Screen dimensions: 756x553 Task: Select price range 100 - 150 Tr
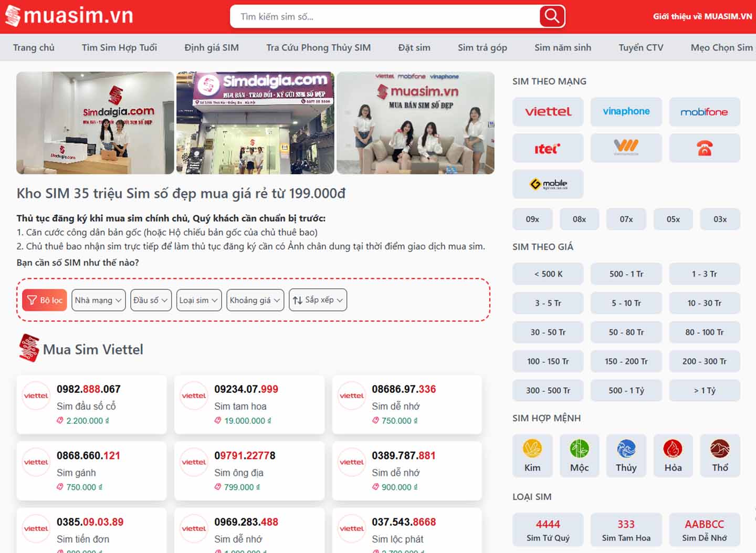click(x=548, y=361)
